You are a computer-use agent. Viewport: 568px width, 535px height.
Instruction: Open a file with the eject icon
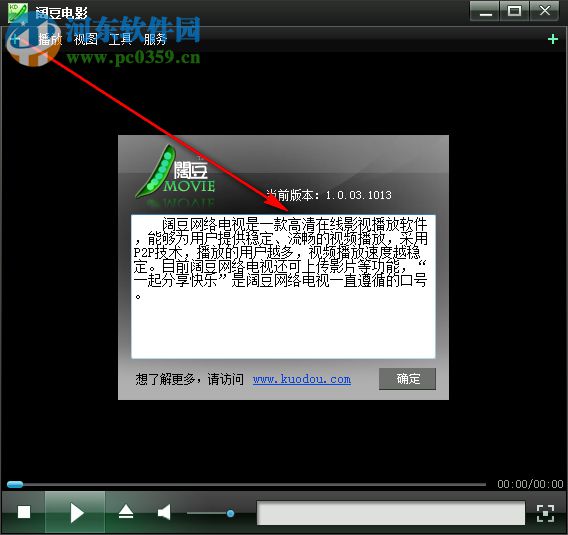[x=126, y=512]
